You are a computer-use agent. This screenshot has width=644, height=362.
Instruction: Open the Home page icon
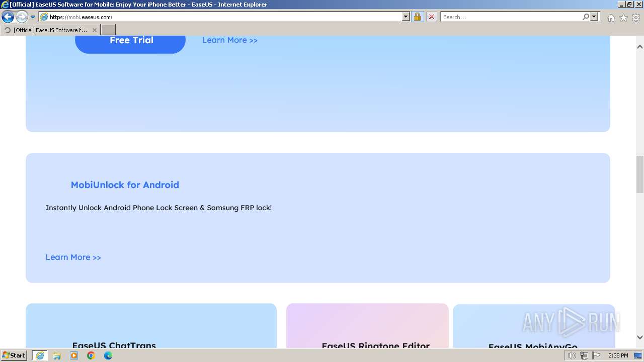[611, 18]
